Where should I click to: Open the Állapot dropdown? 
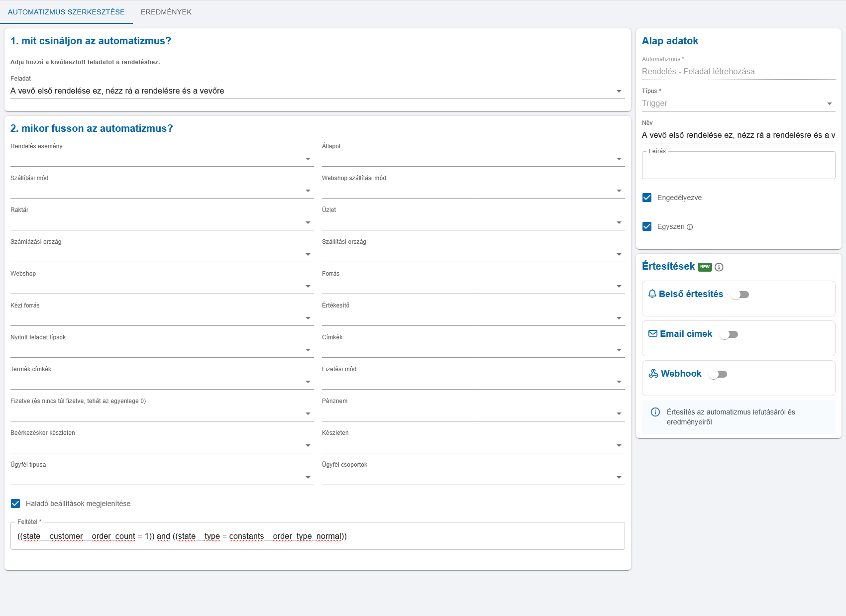coord(473,159)
